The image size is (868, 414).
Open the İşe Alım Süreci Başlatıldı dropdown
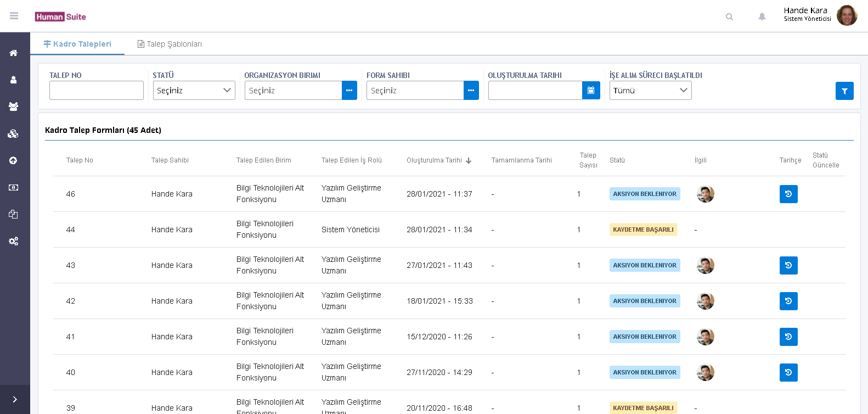tap(650, 91)
